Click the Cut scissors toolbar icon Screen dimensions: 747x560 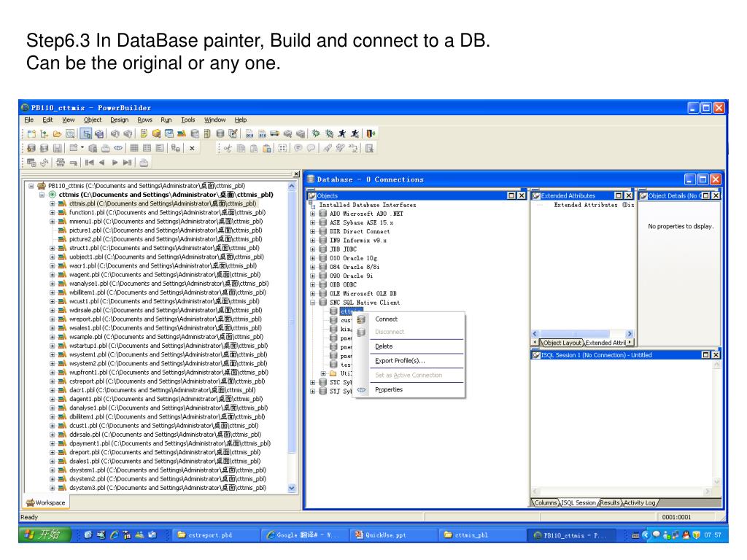pyautogui.click(x=228, y=148)
